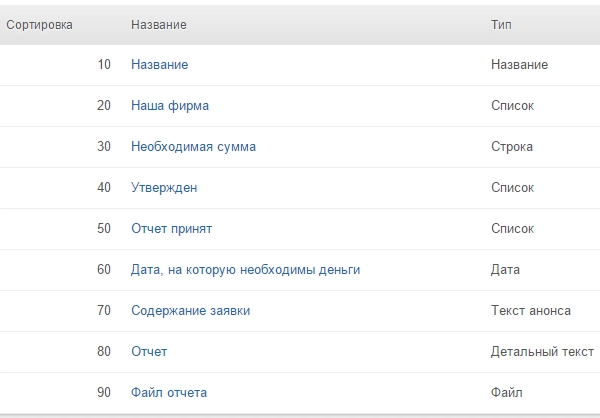Click the Сортировка column header
The height and width of the screenshot is (418, 600).
coord(40,24)
